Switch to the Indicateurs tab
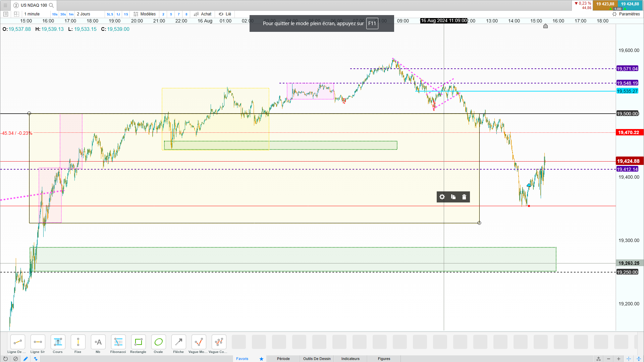Viewport: 644px width, 362px height. 350,359
